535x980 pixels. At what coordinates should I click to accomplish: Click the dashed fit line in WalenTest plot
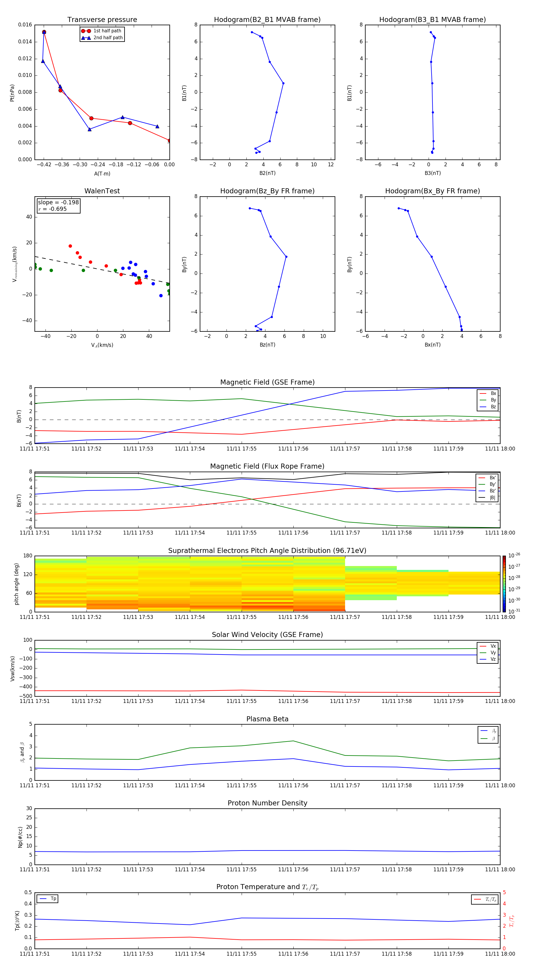102,270
